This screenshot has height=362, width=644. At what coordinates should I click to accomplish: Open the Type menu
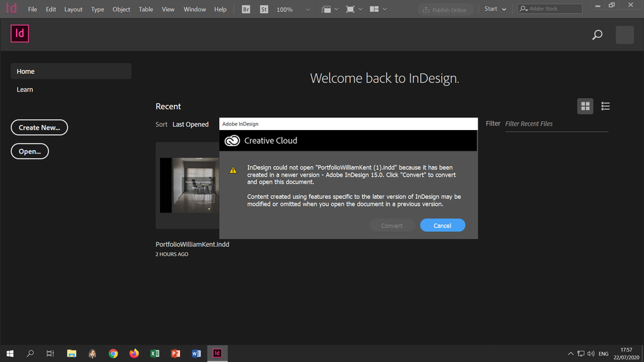97,9
